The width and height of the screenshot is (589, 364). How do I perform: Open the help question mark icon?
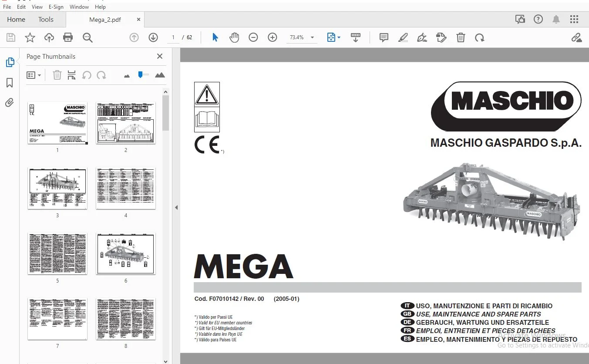(539, 19)
